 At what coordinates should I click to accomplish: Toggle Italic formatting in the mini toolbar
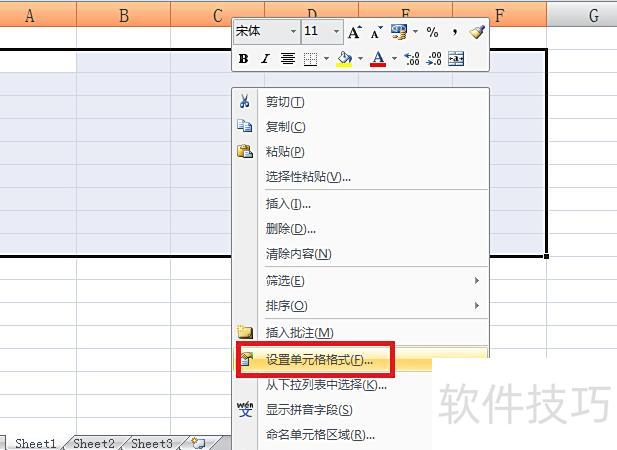pos(266,59)
